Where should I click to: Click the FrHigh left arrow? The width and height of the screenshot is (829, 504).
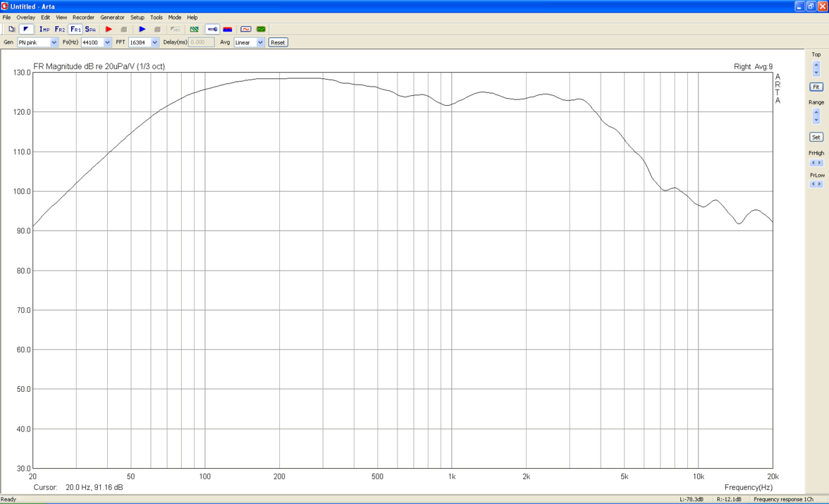click(x=813, y=163)
